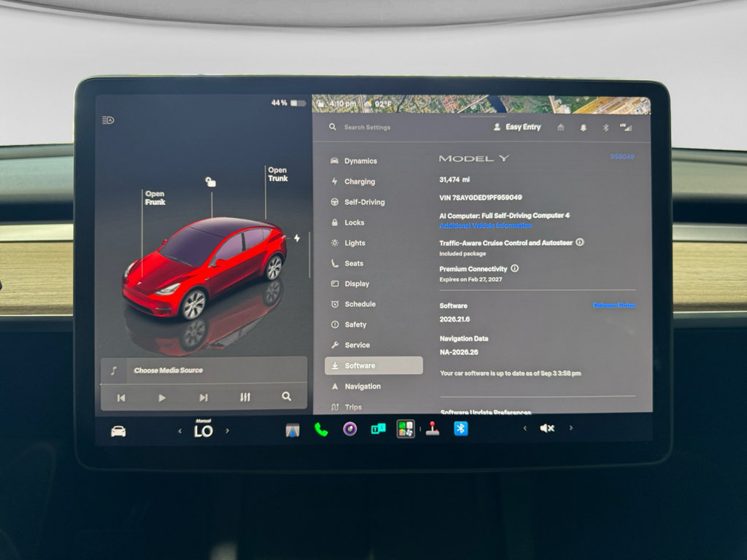Viewport: 747px width, 560px height.
Task: Open the Trips settings menu
Action: [x=347, y=407]
